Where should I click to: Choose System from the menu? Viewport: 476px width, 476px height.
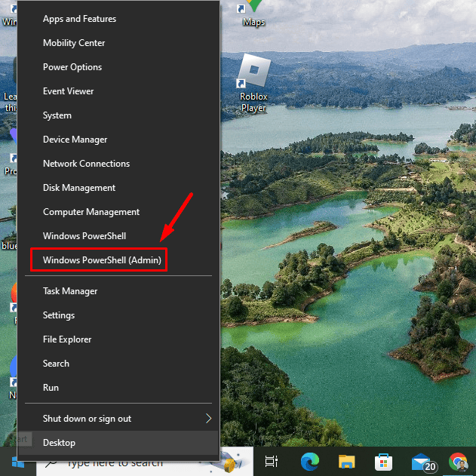pyautogui.click(x=118, y=115)
